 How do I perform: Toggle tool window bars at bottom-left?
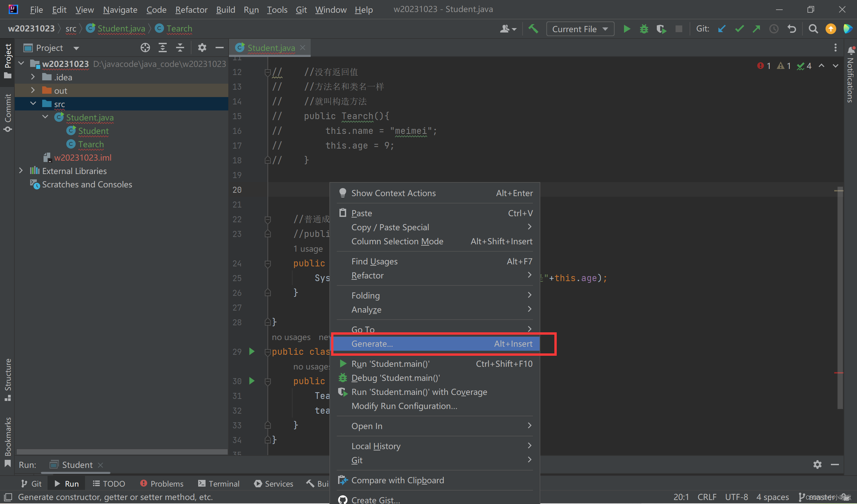coord(8,497)
